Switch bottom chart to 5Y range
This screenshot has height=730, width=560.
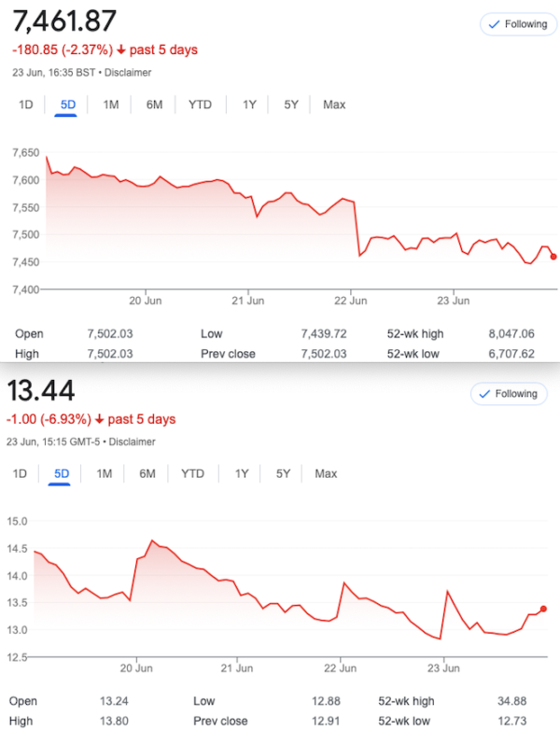coord(283,474)
